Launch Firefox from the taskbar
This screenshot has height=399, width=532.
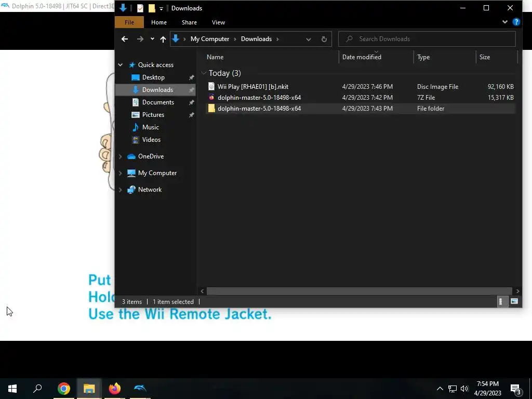coord(115,389)
